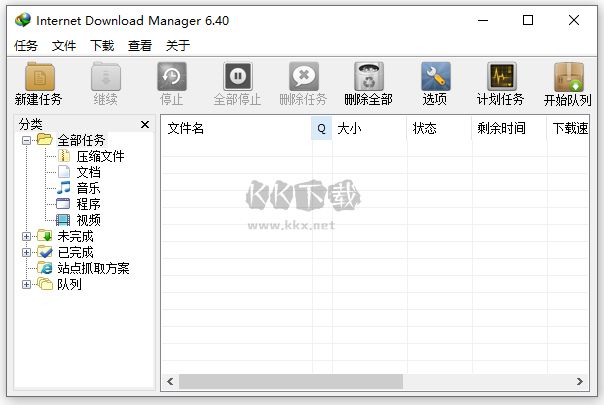
Task: Select the 队列 stacked folders icon
Action: [x=45, y=284]
